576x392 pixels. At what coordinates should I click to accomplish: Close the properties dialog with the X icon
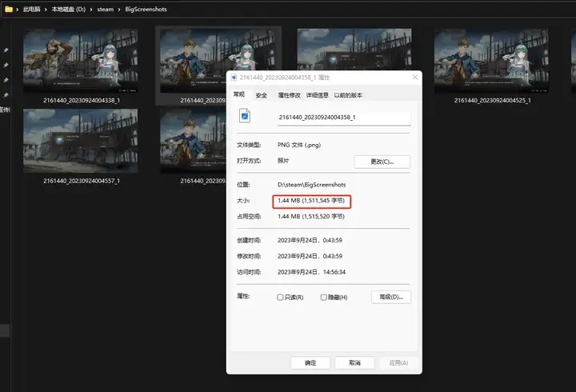[414, 78]
